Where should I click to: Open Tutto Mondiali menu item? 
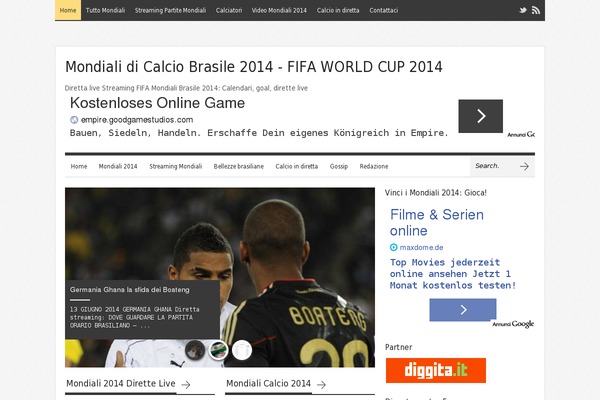click(x=105, y=10)
